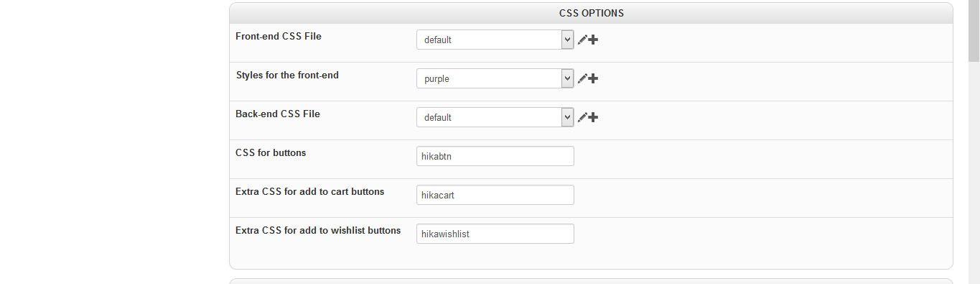Click pencil icon beside Styles for the front-end

pos(582,78)
